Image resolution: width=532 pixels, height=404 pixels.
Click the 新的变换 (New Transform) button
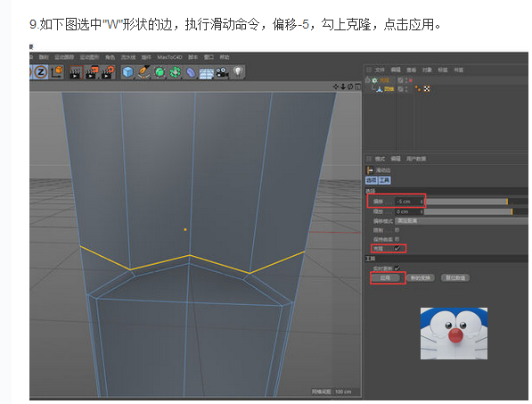click(421, 278)
